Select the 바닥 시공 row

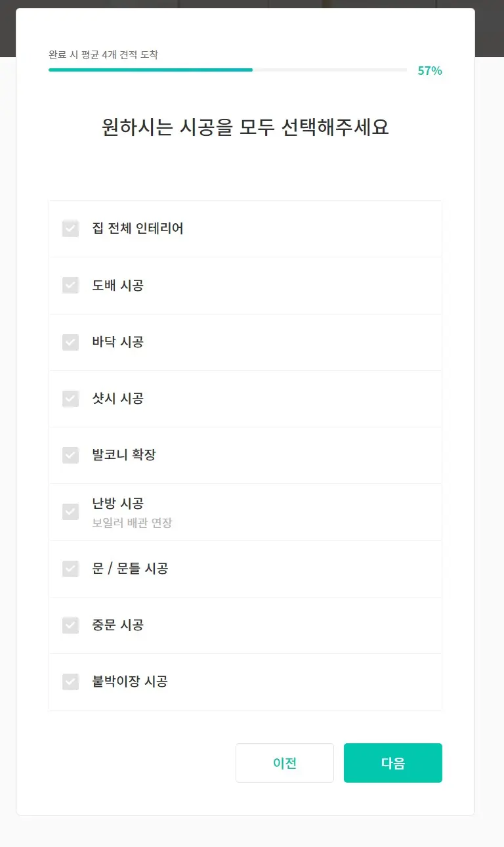(x=245, y=341)
